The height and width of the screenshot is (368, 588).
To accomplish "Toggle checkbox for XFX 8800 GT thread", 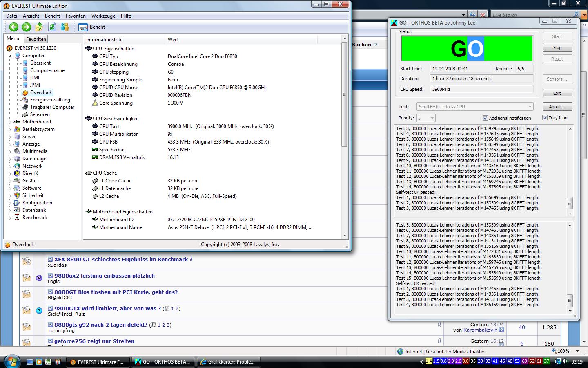I will 50,259.
